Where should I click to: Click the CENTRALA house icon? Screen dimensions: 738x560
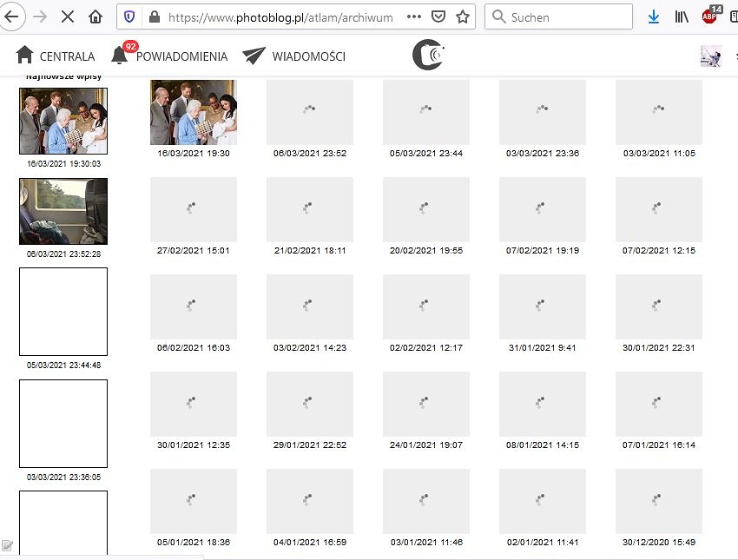(24, 55)
